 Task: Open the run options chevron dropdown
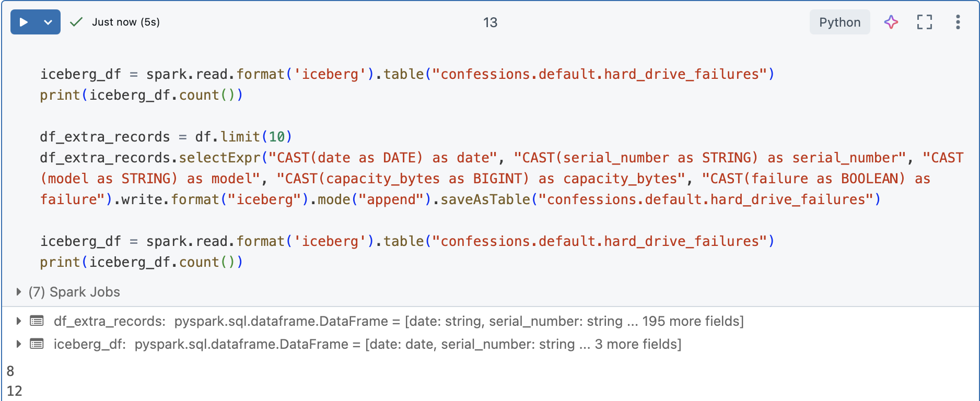pyautogui.click(x=48, y=22)
